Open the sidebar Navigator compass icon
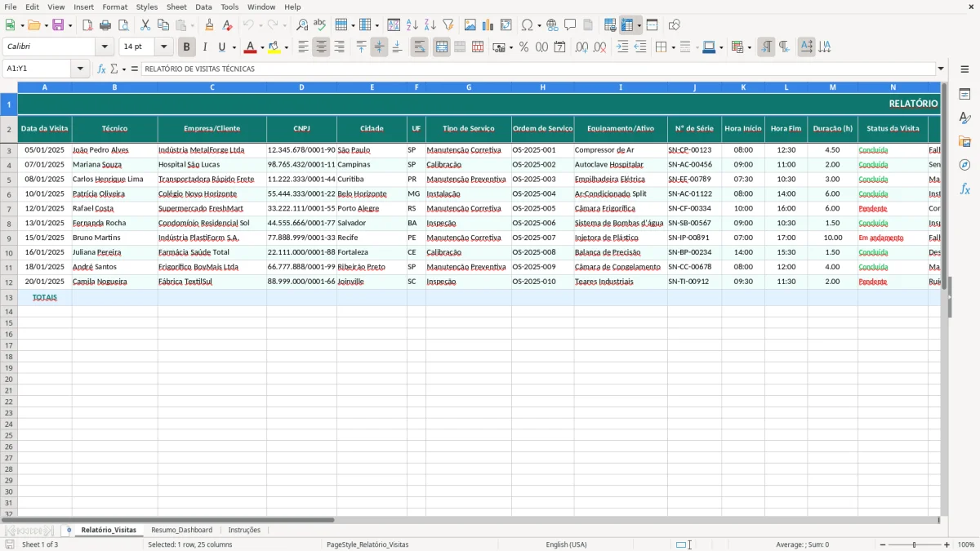The height and width of the screenshot is (551, 980). coord(964,165)
